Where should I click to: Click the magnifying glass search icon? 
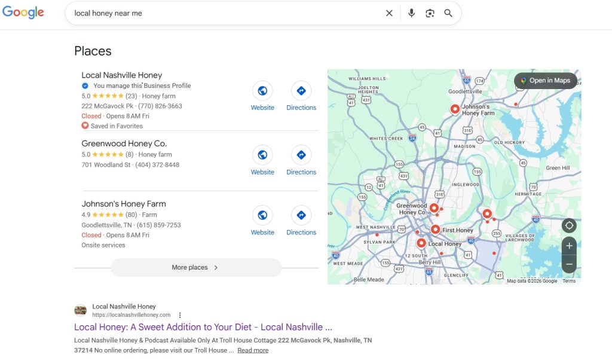point(448,13)
